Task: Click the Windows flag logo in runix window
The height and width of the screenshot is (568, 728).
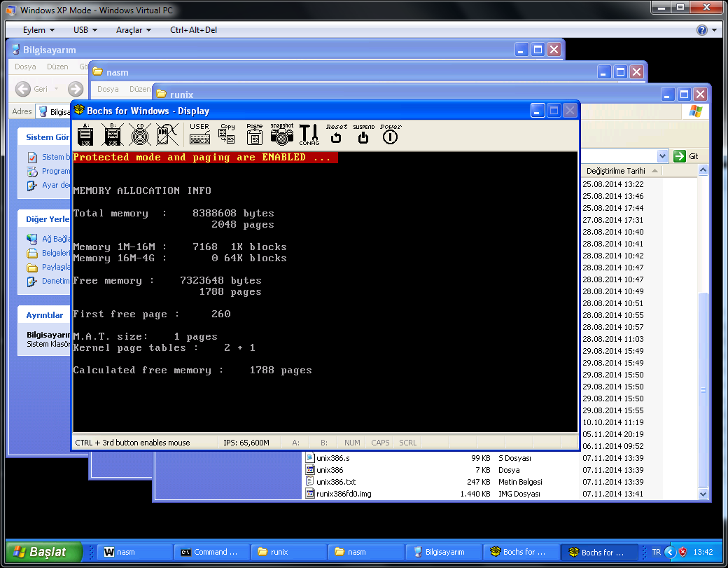Action: pos(696,111)
